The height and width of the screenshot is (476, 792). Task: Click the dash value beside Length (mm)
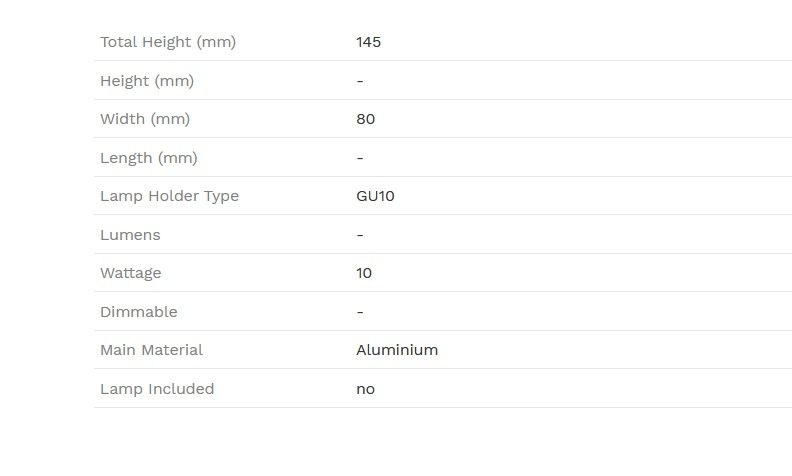(x=360, y=158)
